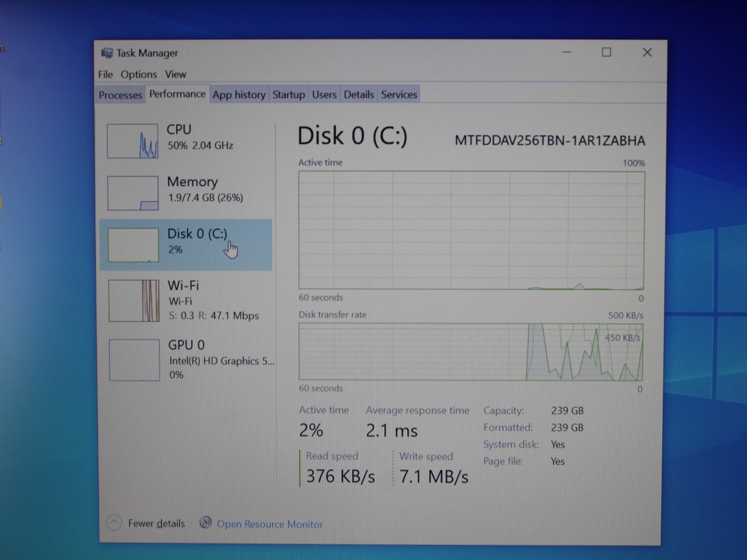
Task: Select the Disk 0 (C:) mini graph
Action: [x=134, y=245]
